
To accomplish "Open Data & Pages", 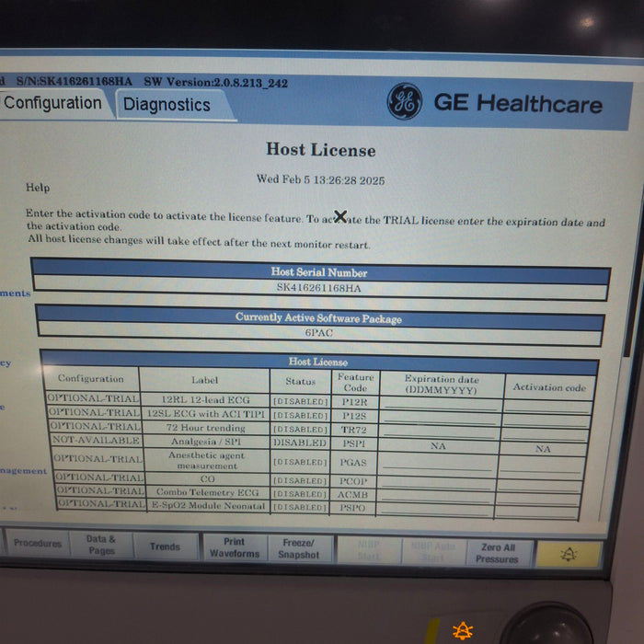I will (101, 545).
